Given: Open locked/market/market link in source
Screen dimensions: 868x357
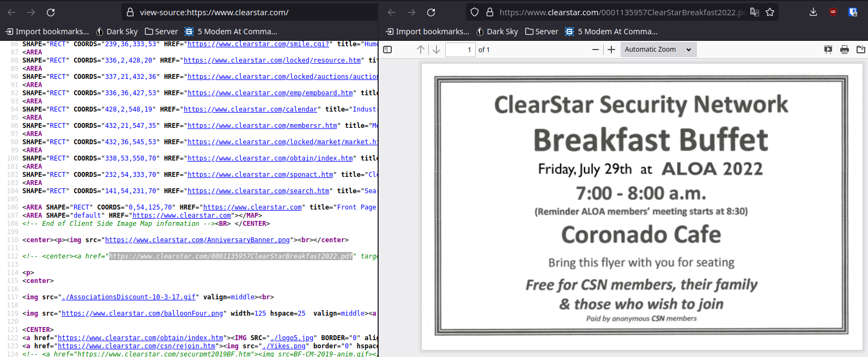Looking at the screenshot, I should [x=282, y=142].
